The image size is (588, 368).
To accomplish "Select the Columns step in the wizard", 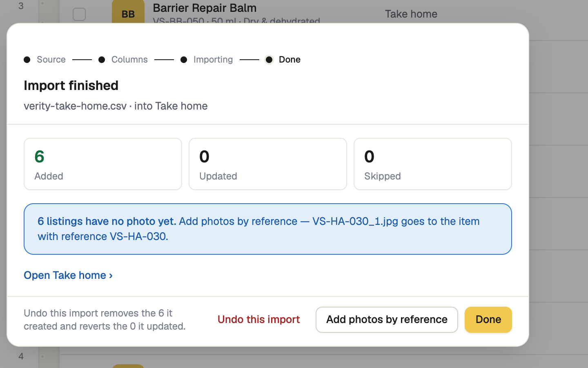I will click(x=123, y=59).
